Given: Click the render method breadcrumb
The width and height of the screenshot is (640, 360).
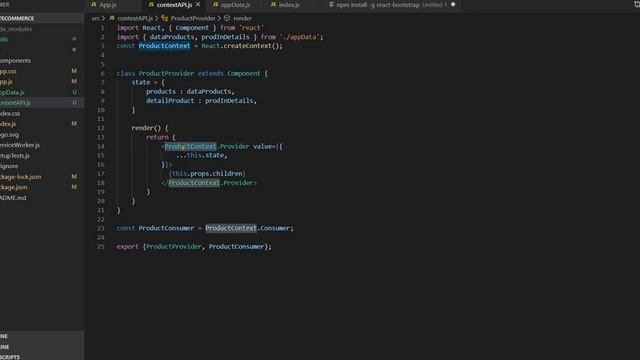Looking at the screenshot, I should [x=242, y=18].
